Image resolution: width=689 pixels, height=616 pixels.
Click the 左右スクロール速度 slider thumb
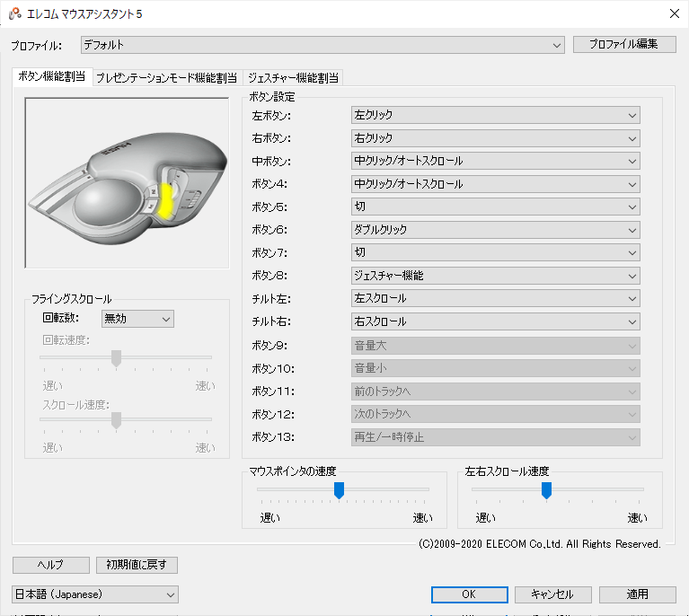pyautogui.click(x=546, y=490)
